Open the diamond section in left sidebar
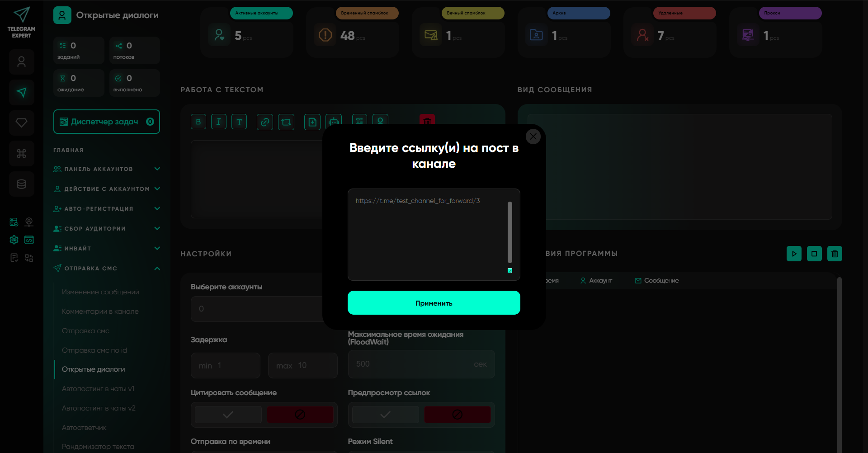 point(22,123)
